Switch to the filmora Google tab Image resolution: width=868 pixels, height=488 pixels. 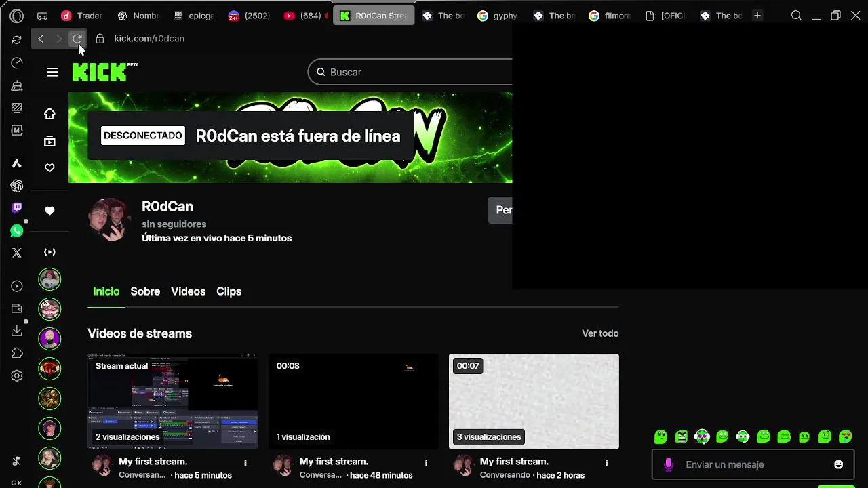pos(610,16)
